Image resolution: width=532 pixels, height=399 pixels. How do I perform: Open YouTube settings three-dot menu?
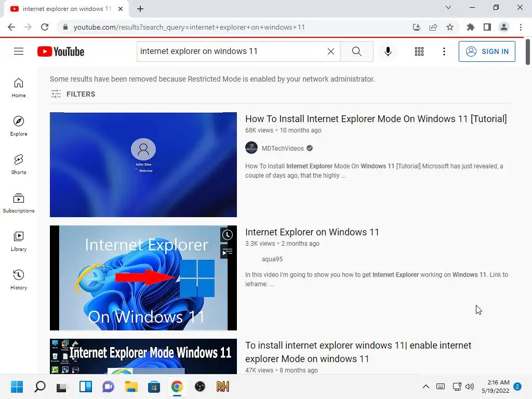[444, 51]
